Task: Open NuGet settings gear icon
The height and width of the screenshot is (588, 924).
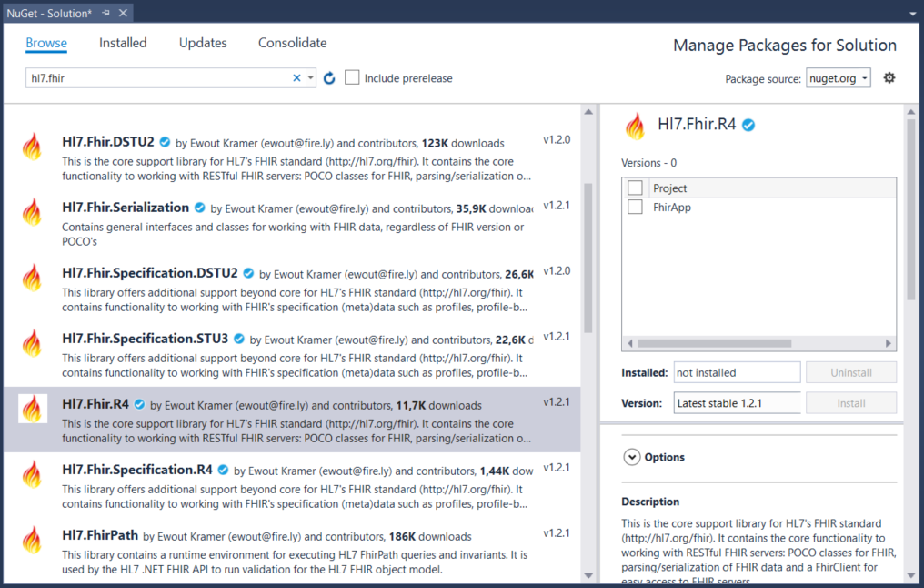Action: pyautogui.click(x=889, y=78)
